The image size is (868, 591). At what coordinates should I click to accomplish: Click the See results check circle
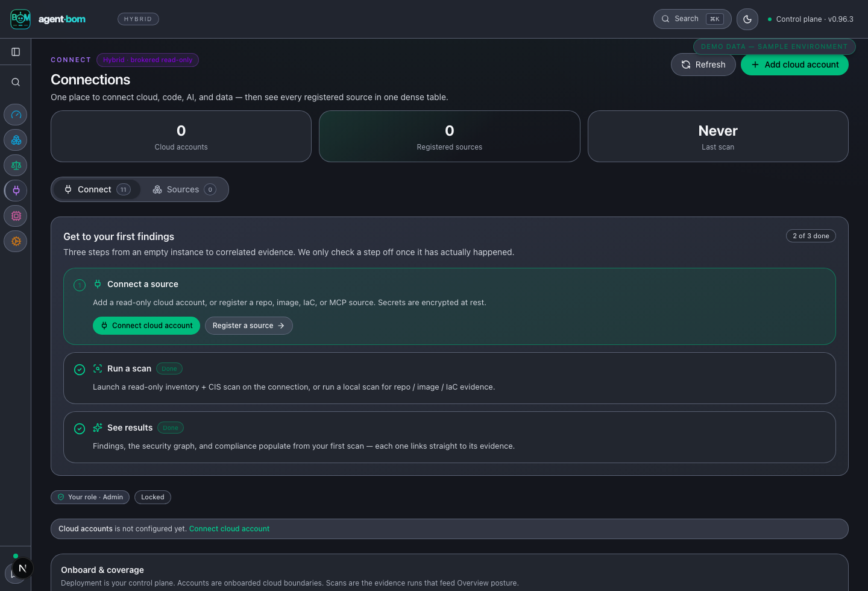(80, 429)
